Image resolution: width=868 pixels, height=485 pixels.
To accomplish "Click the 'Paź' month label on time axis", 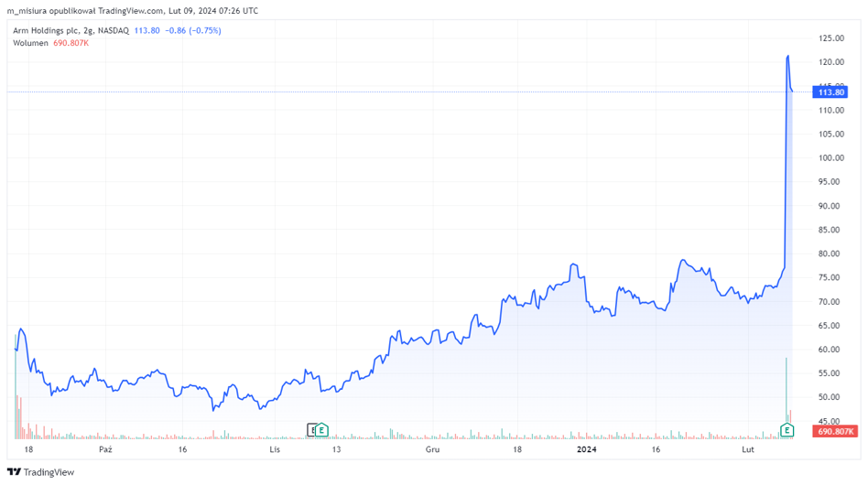I will 105,449.
